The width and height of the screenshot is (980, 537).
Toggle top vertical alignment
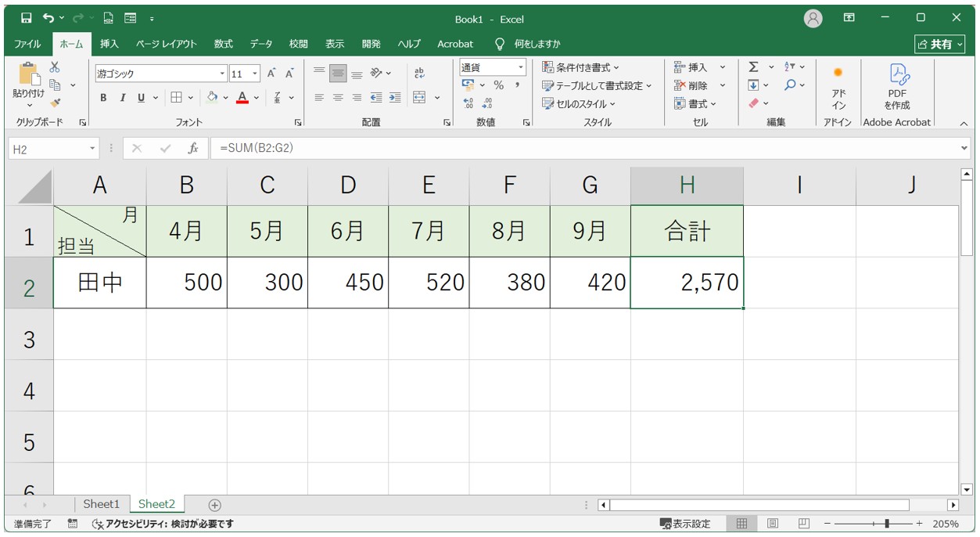pyautogui.click(x=319, y=73)
